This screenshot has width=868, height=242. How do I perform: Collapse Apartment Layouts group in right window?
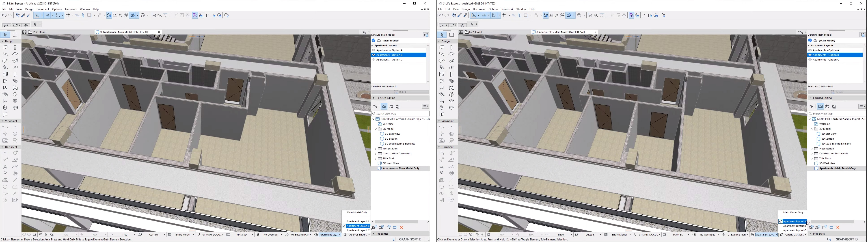pos(809,45)
